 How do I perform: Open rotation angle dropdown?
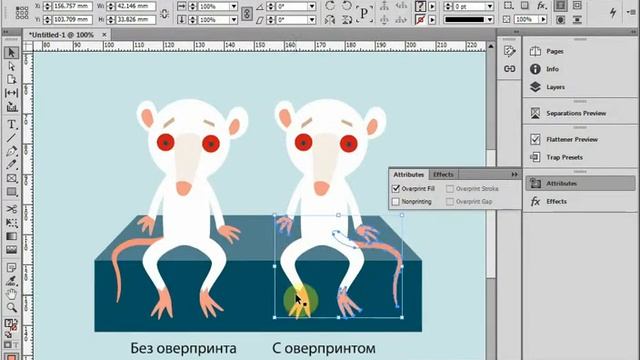pyautogui.click(x=312, y=7)
